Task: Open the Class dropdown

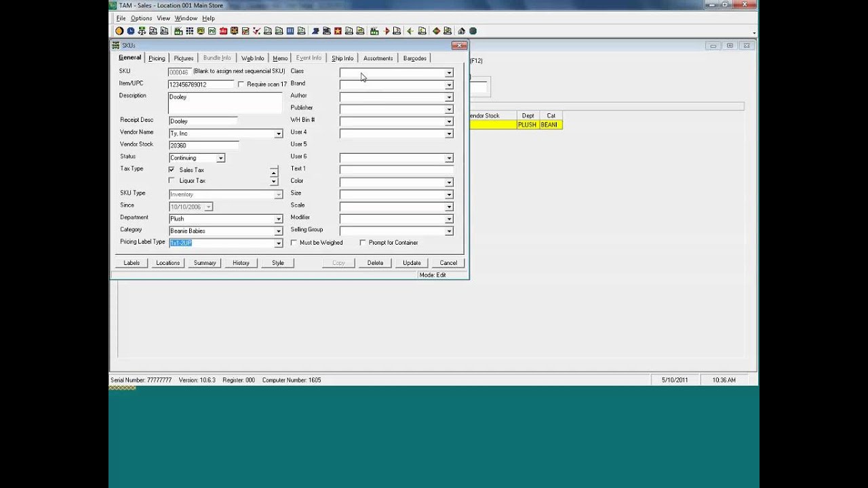Action: [449, 73]
